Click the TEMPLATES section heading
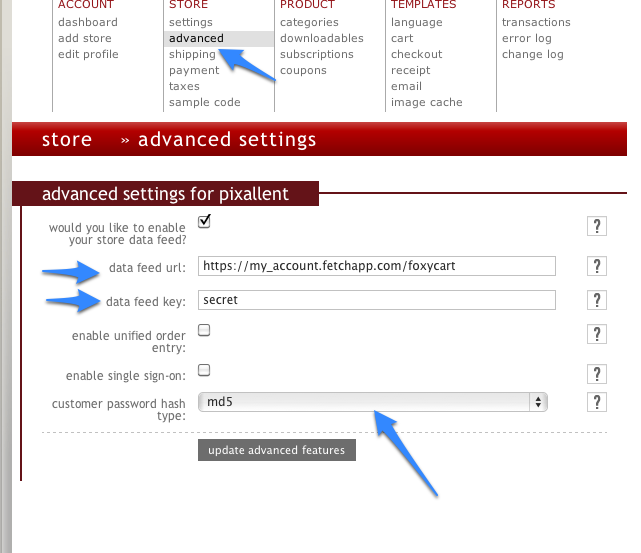 [424, 4]
